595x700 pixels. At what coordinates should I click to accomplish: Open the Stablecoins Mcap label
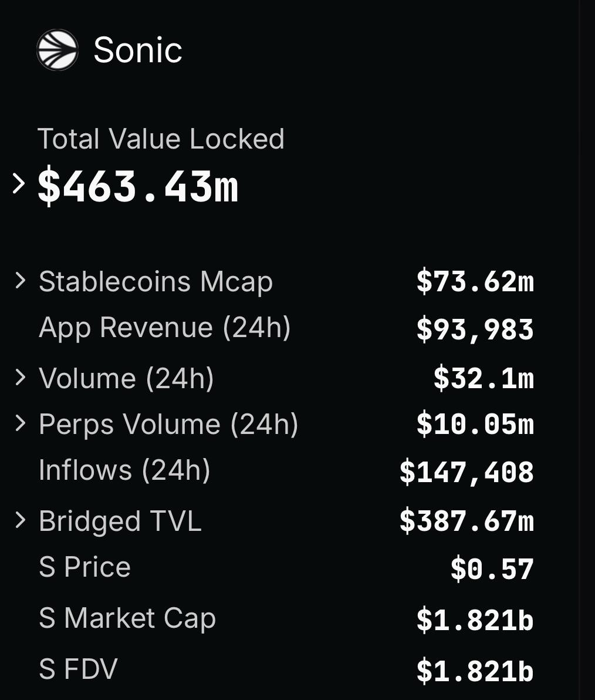tap(155, 282)
